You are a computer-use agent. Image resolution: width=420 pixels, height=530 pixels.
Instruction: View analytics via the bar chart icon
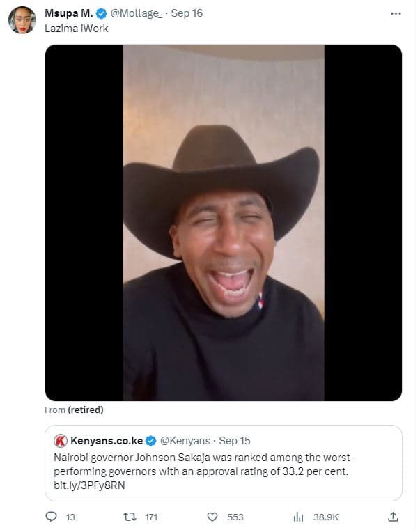(x=299, y=517)
